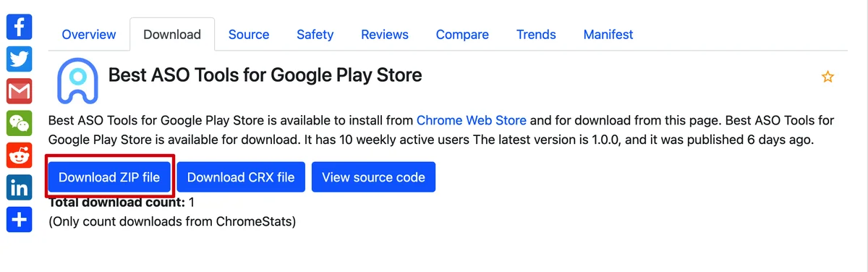Share on Reddit using the sidebar icon
This screenshot has height=272, width=868.
point(20,156)
